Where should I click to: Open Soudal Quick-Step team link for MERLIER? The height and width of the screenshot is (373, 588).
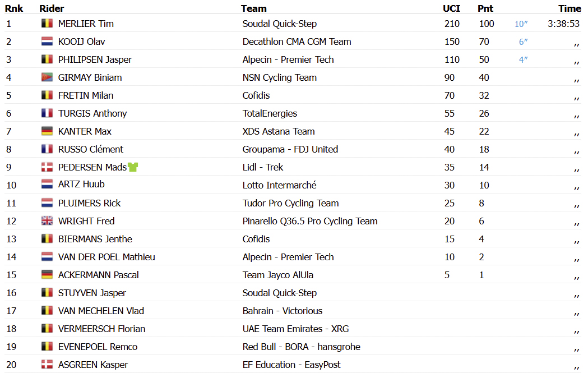click(279, 24)
